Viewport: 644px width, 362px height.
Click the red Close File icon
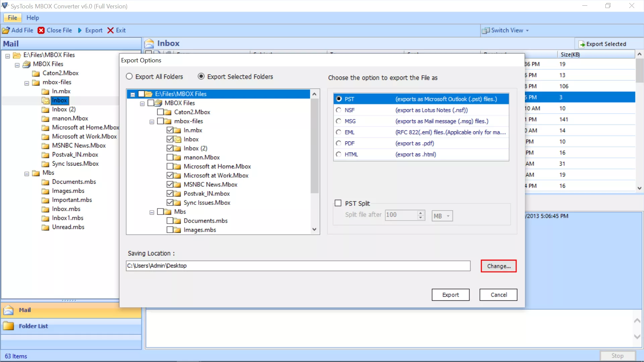(x=41, y=31)
